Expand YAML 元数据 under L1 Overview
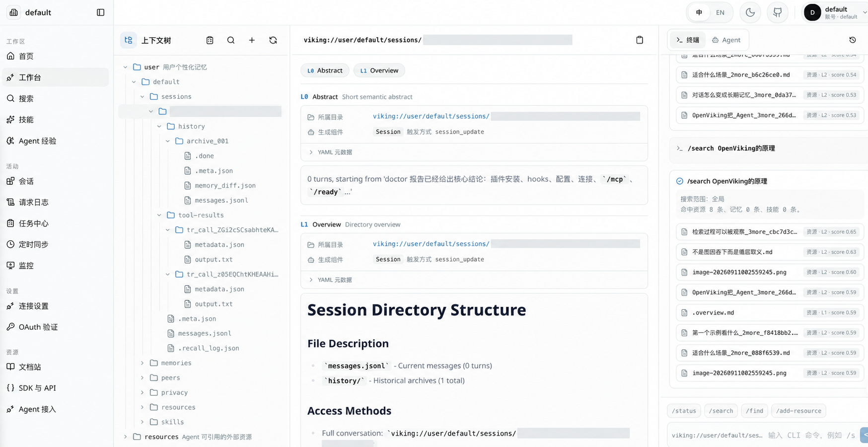 coord(330,280)
